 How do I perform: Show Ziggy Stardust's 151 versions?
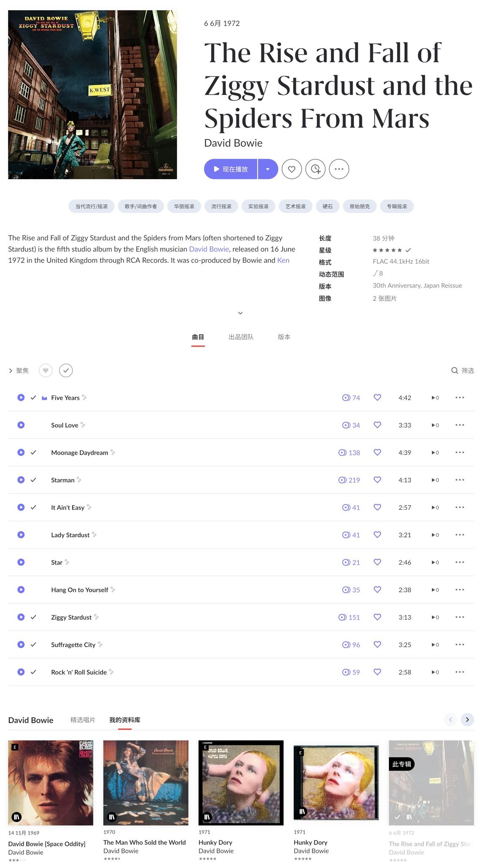coord(349,617)
